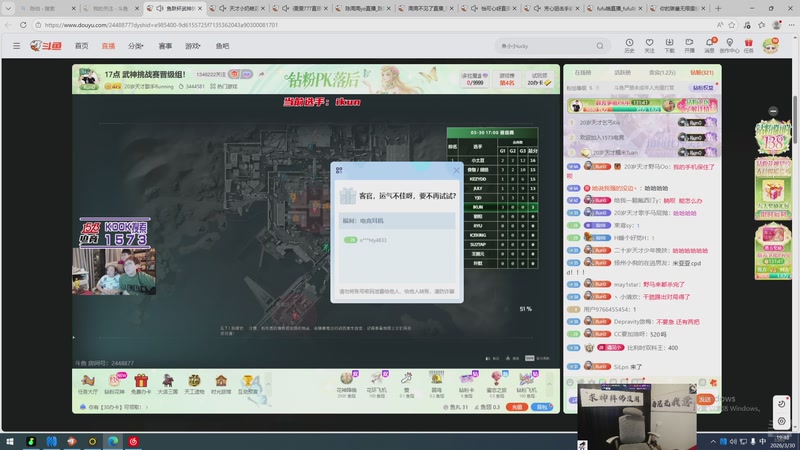Viewport: 800px width, 450px height.
Task: Select the 直播 live tab
Action: point(108,46)
